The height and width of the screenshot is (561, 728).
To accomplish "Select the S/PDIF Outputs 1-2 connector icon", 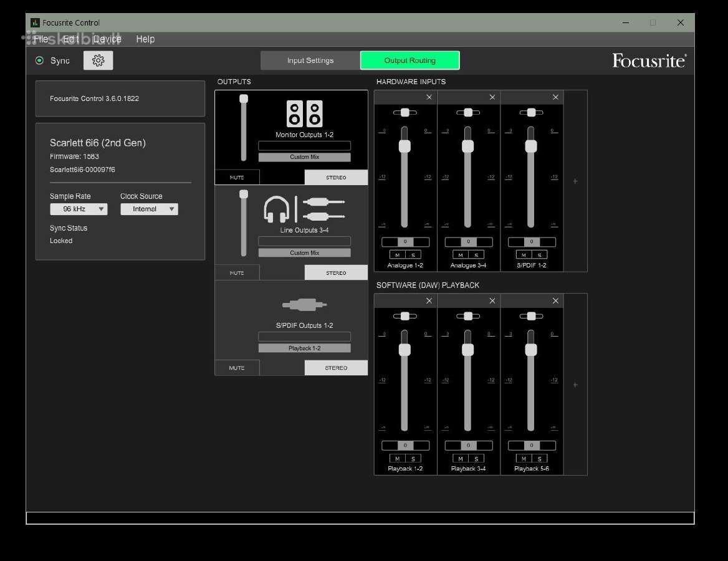I will tap(305, 305).
